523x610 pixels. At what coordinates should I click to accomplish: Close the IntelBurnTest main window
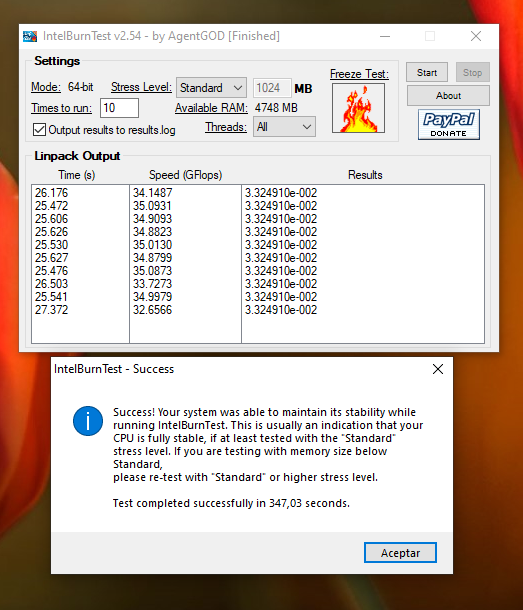[476, 36]
